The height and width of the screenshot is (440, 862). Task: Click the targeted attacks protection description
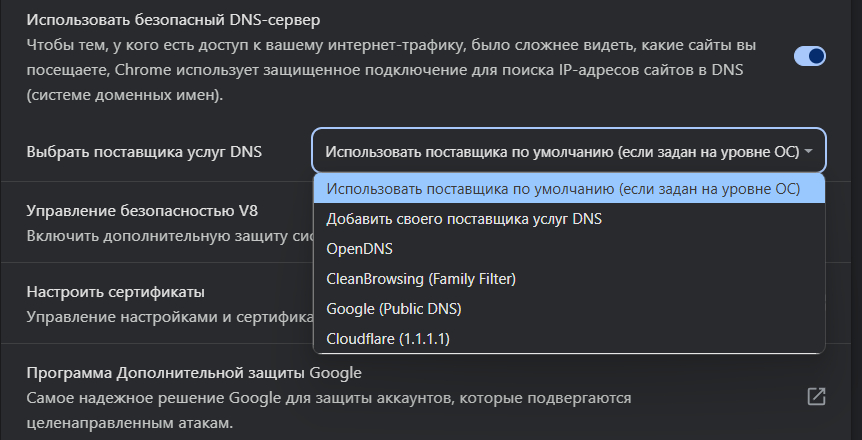[x=329, y=410]
